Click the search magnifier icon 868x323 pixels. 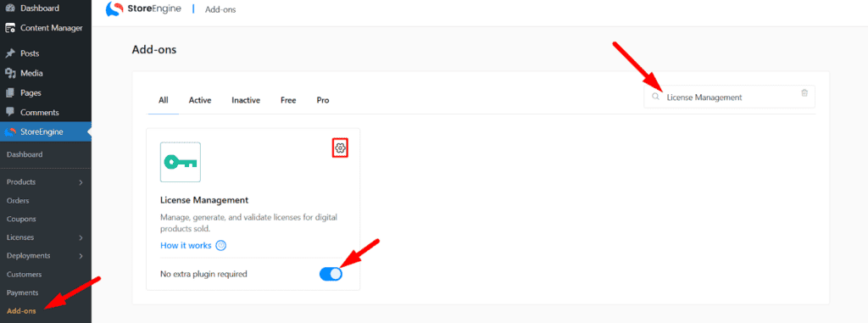tap(656, 97)
